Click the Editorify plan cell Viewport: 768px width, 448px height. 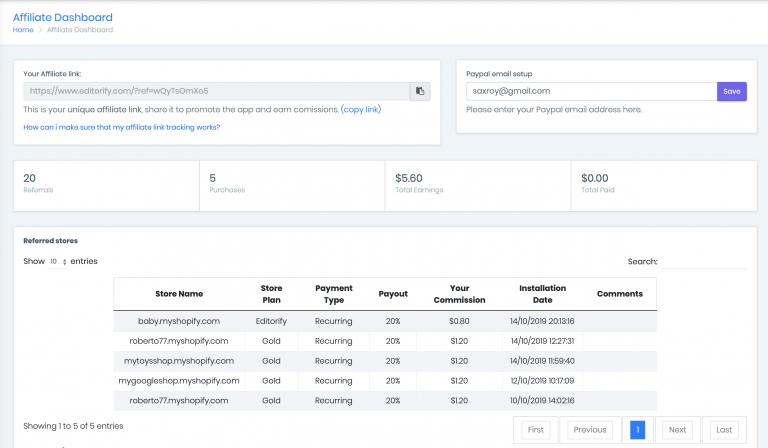click(271, 321)
